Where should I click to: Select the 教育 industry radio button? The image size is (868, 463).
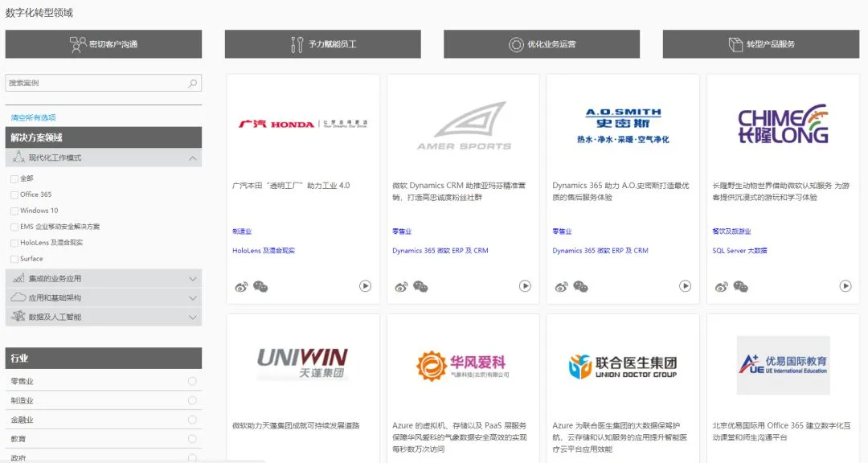[x=192, y=439]
